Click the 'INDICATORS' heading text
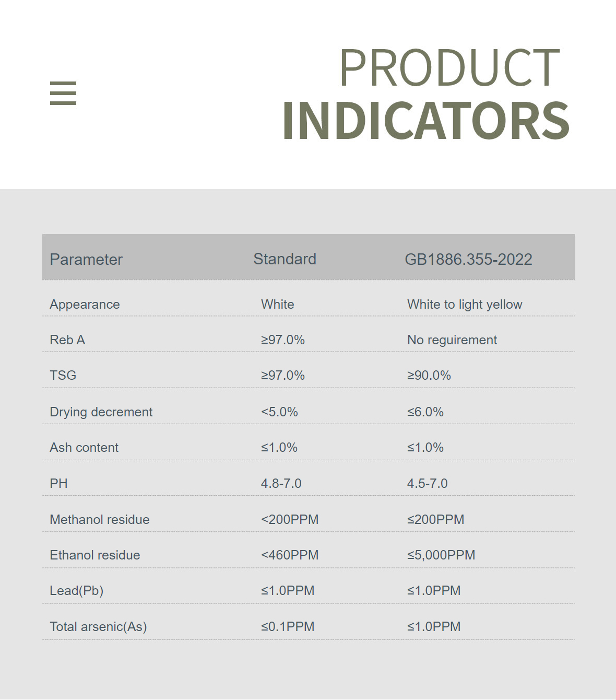 (x=426, y=121)
